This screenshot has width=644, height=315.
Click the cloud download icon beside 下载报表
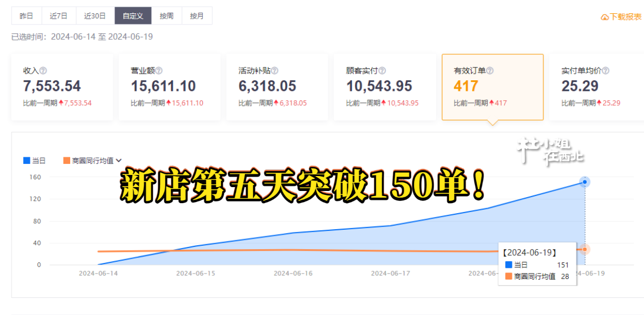(605, 17)
